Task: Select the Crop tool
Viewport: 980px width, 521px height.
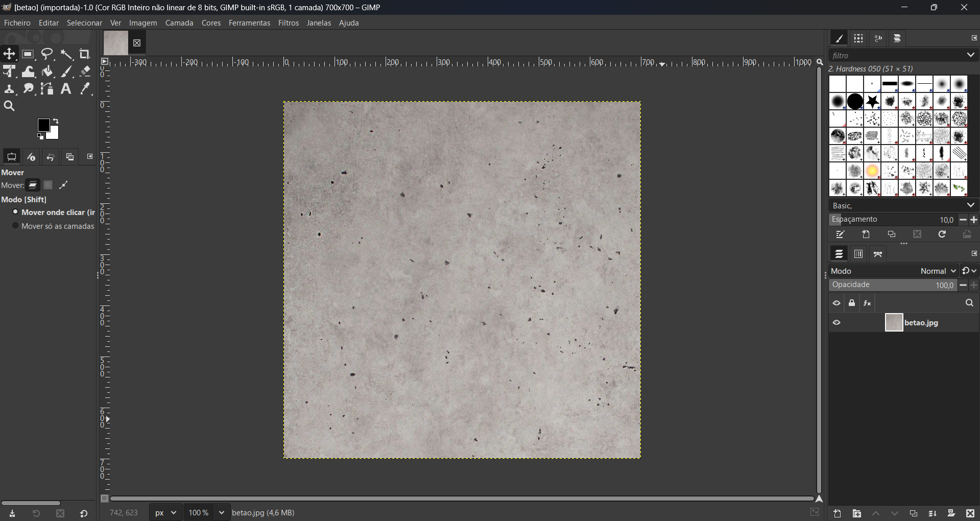Action: click(x=85, y=54)
